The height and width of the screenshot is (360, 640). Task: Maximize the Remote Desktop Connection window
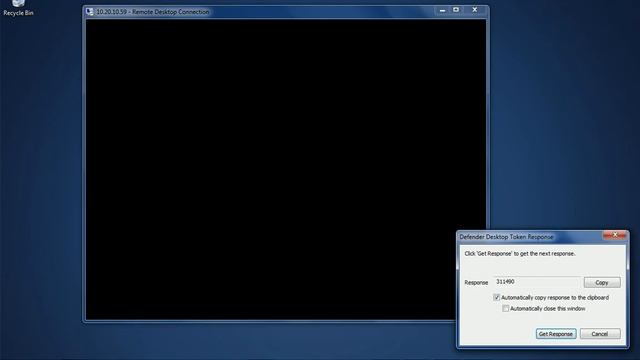(456, 10)
